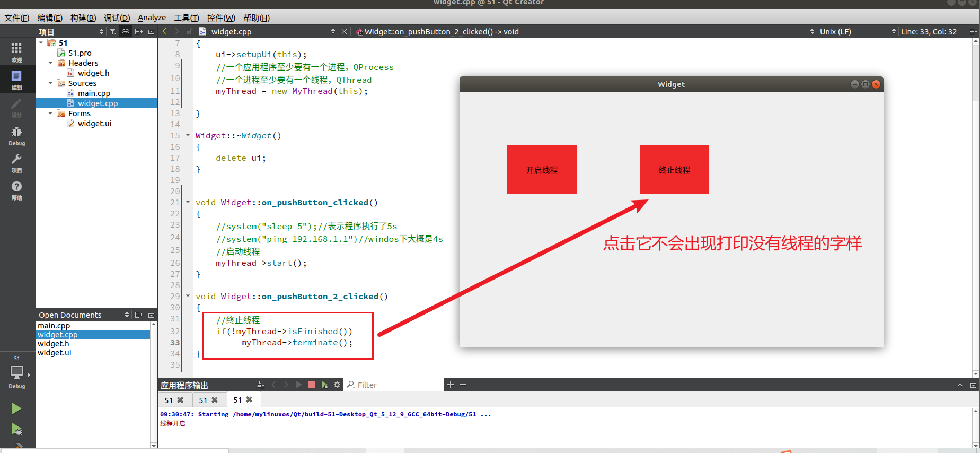Split the project panel

138,32
